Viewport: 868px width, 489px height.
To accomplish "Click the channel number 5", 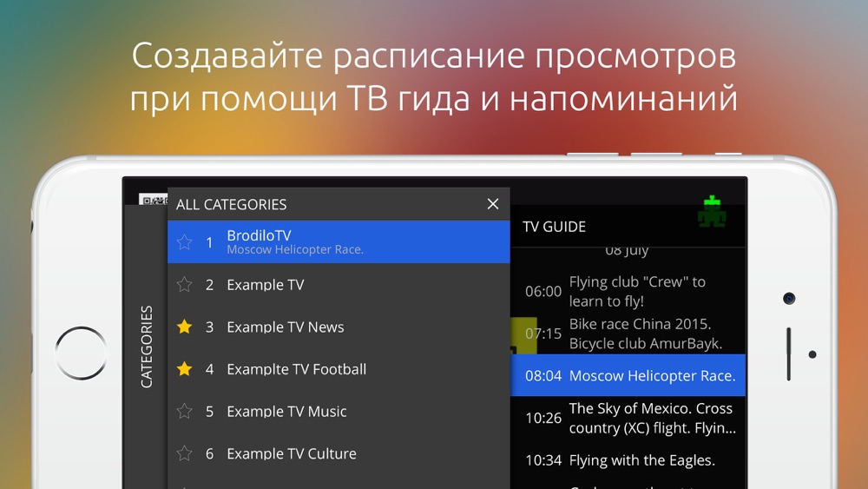I will pos(209,412).
